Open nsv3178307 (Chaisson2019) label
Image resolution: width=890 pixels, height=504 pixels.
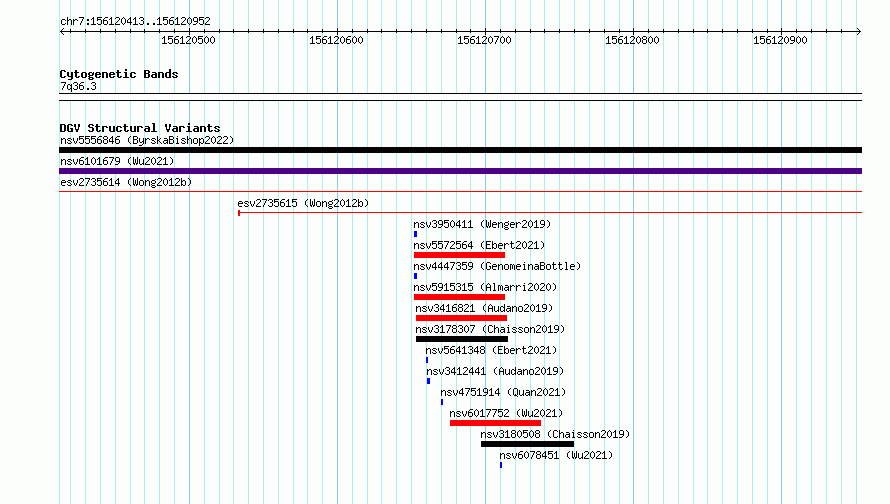(x=490, y=329)
